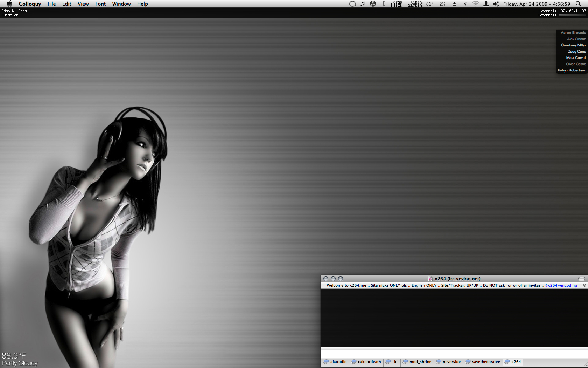588x368 pixels.
Task: Click the 2% CPU usage readout
Action: point(442,4)
